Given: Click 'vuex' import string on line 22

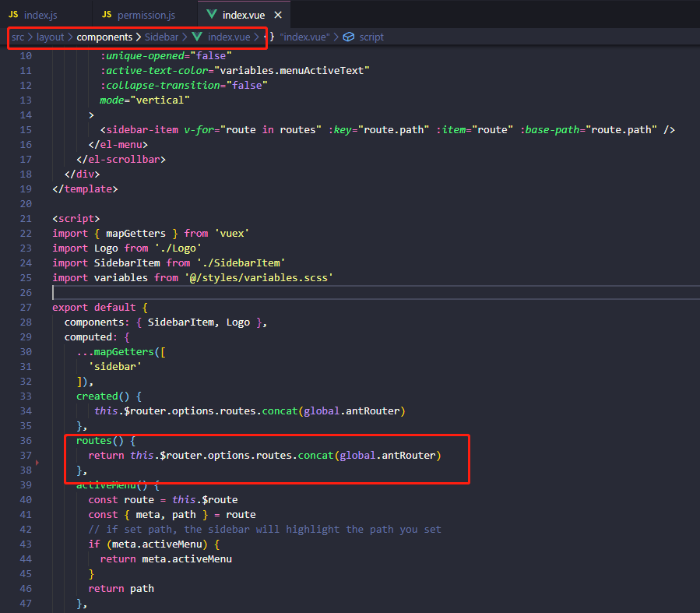Looking at the screenshot, I should pos(232,234).
